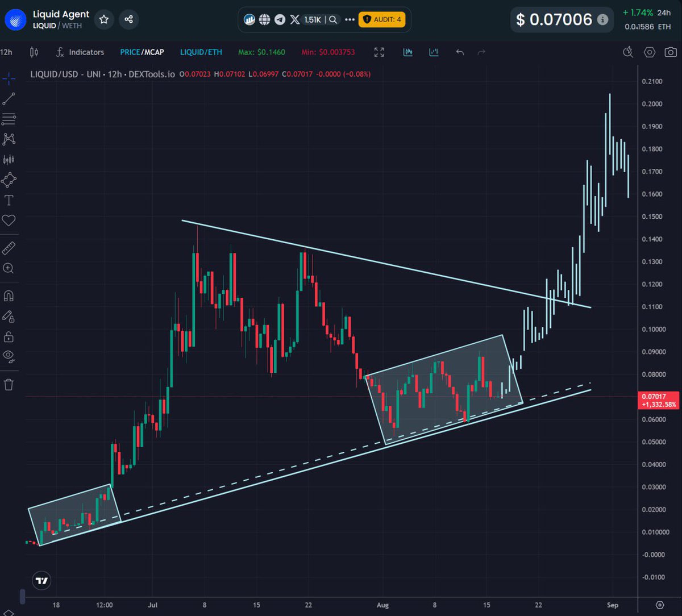This screenshot has height=616, width=682.
Task: Redo the chart action
Action: click(x=481, y=52)
